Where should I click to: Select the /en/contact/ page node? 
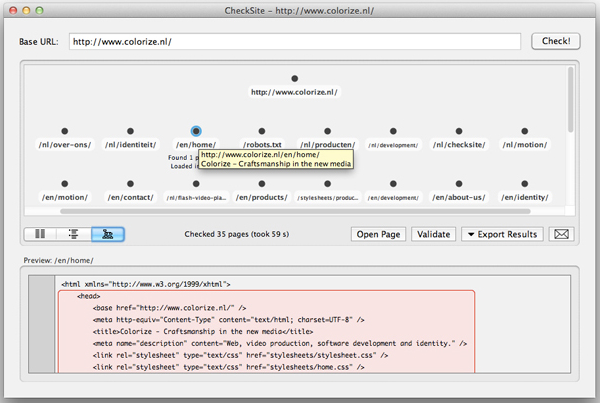131,184
